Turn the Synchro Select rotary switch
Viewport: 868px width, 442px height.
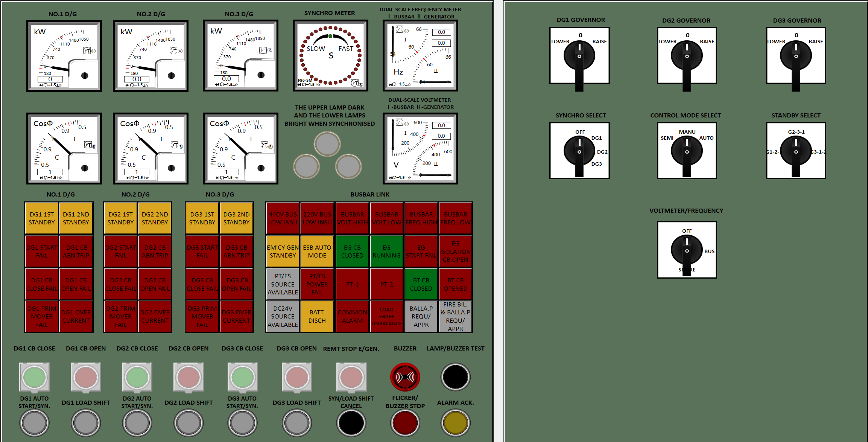[579, 151]
